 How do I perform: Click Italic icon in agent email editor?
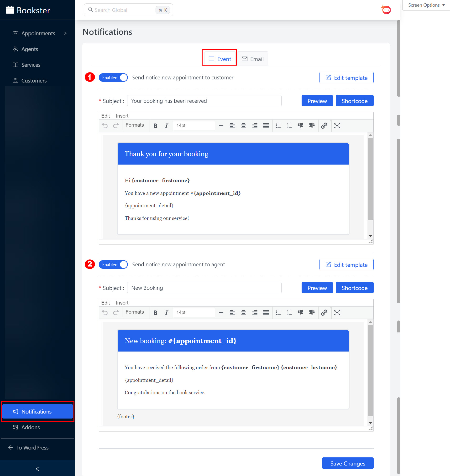point(166,312)
